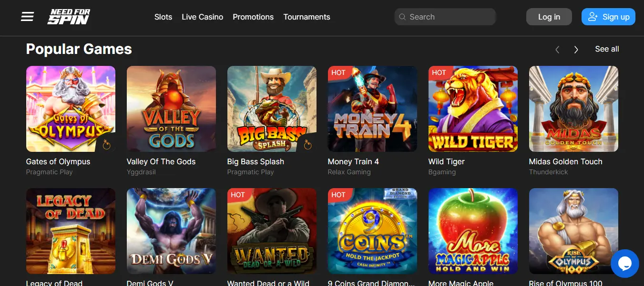
Task: Show next popular games arrow
Action: (576, 49)
